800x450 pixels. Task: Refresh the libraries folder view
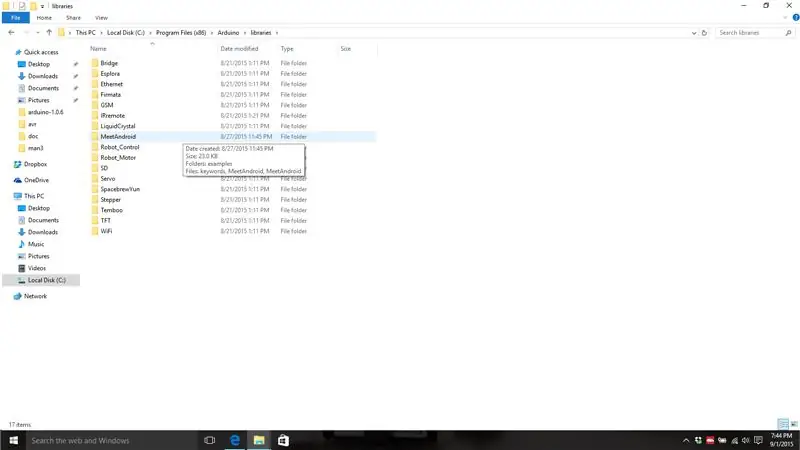tap(704, 33)
